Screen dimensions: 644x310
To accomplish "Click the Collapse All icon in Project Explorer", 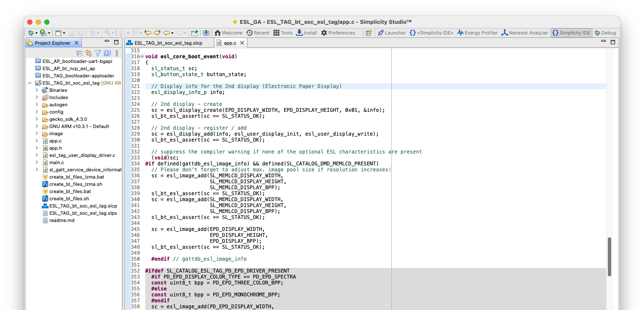I will coord(79,53).
